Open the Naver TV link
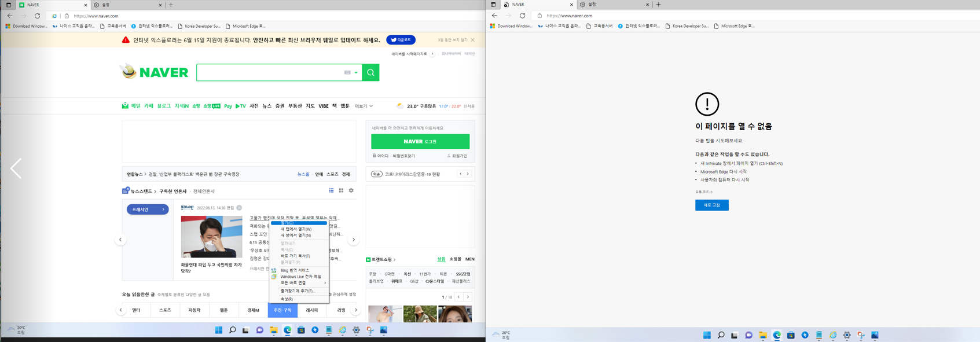Viewport: 980px width, 342px height. point(241,106)
